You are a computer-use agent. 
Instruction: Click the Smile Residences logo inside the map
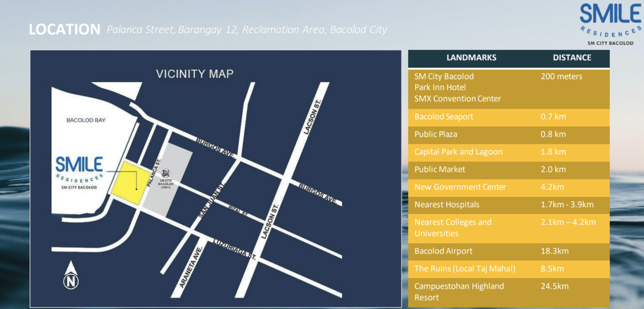(79, 172)
